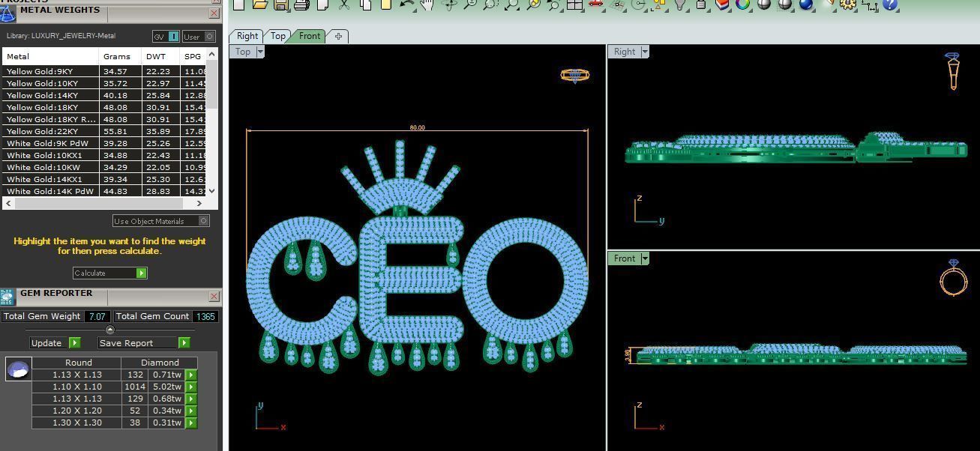
Task: Open help with the question mark icon
Action: pos(890,4)
